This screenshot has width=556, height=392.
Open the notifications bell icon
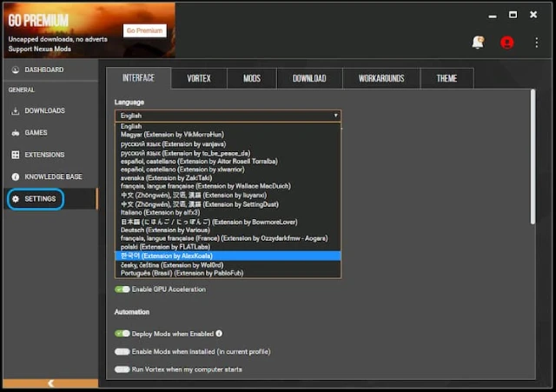click(x=478, y=43)
